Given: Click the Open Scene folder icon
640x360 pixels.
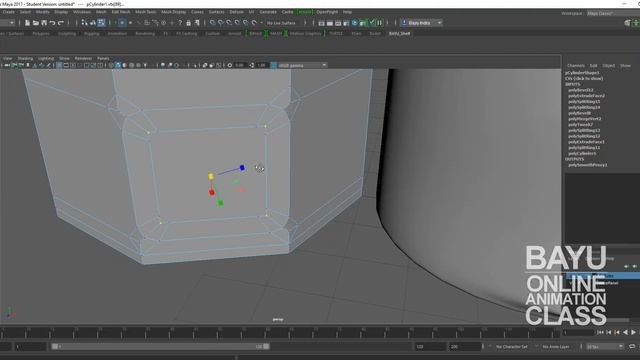Looking at the screenshot, I should coord(36,23).
